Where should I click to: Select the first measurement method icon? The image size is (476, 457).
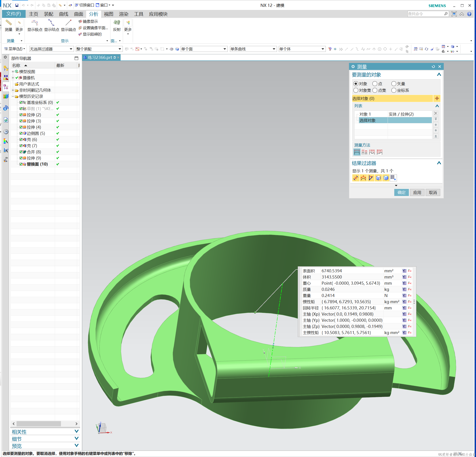pos(357,152)
